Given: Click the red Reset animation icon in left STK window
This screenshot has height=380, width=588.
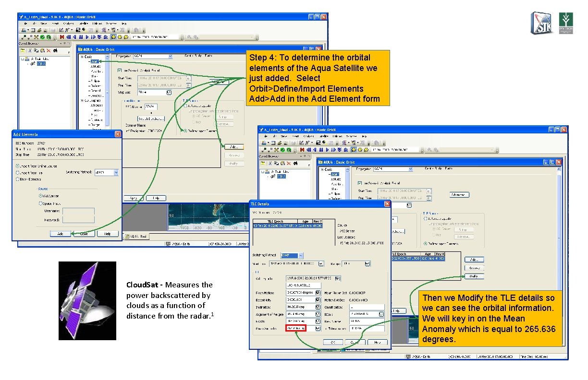Looking at the screenshot, I should click(x=62, y=37).
